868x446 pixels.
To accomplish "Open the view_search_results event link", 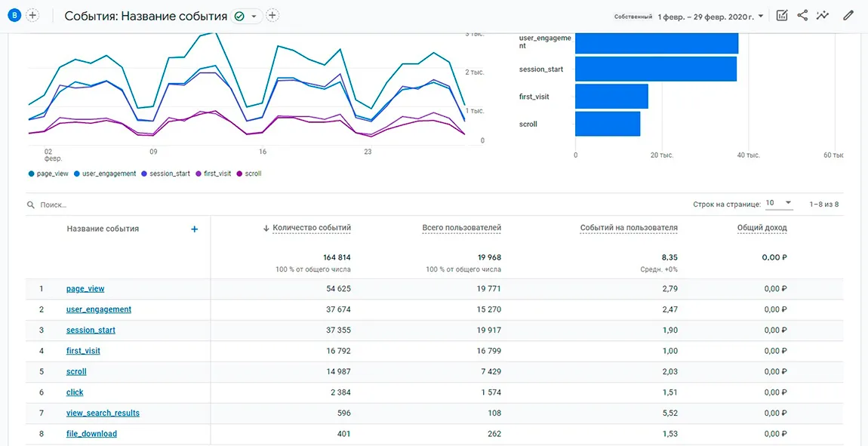I will tap(103, 413).
